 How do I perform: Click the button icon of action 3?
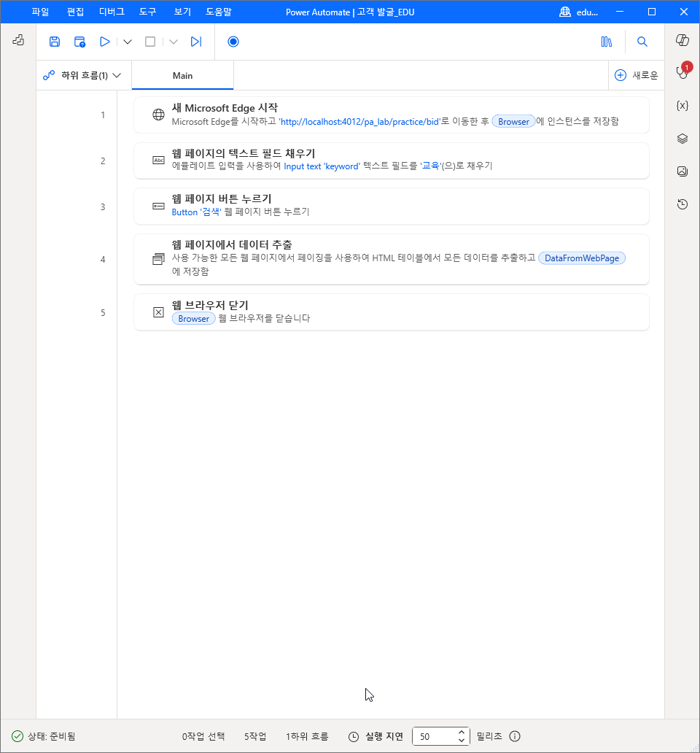(x=158, y=206)
